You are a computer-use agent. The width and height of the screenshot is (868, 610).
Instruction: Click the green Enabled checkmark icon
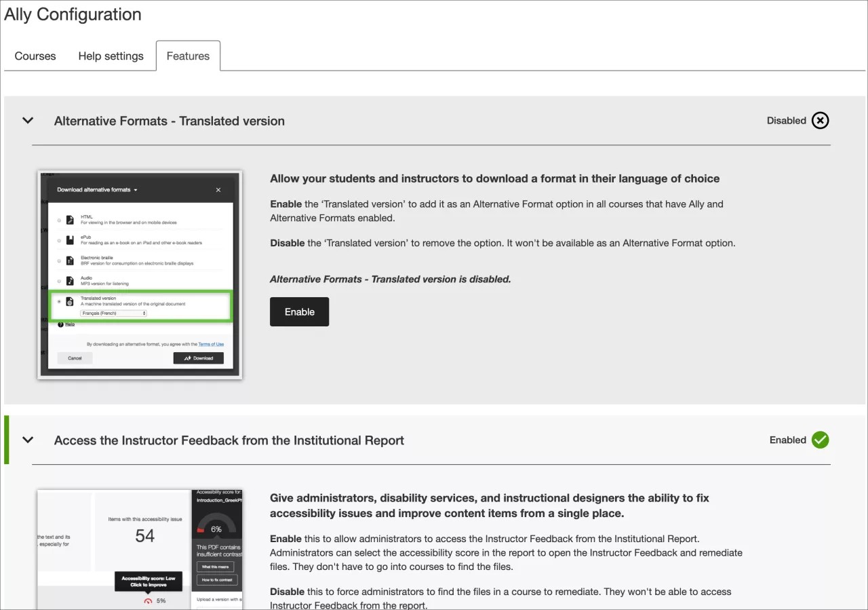point(820,440)
